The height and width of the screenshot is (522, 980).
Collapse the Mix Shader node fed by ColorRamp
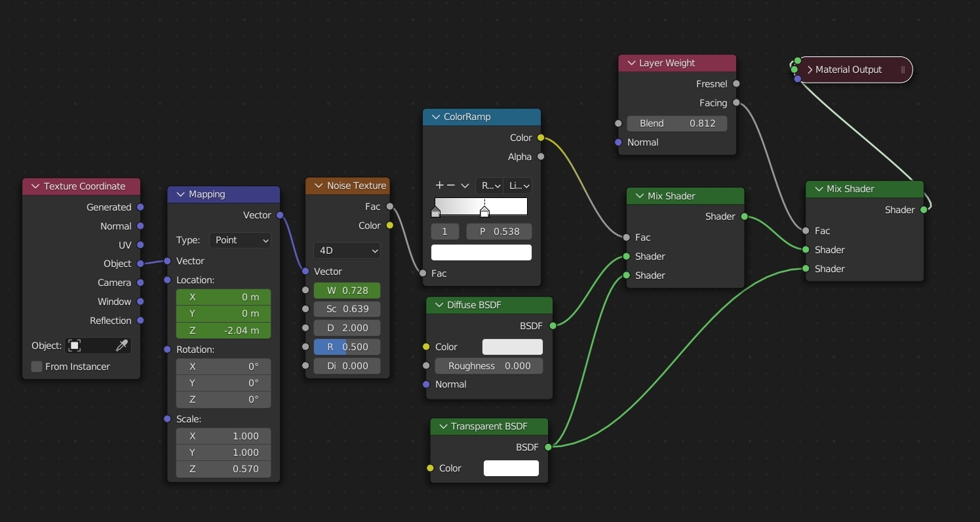[639, 196]
